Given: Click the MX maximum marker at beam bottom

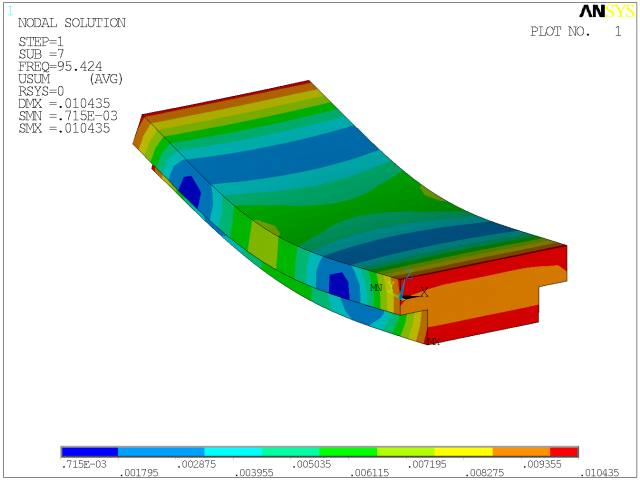Looking at the screenshot, I should pos(432,342).
